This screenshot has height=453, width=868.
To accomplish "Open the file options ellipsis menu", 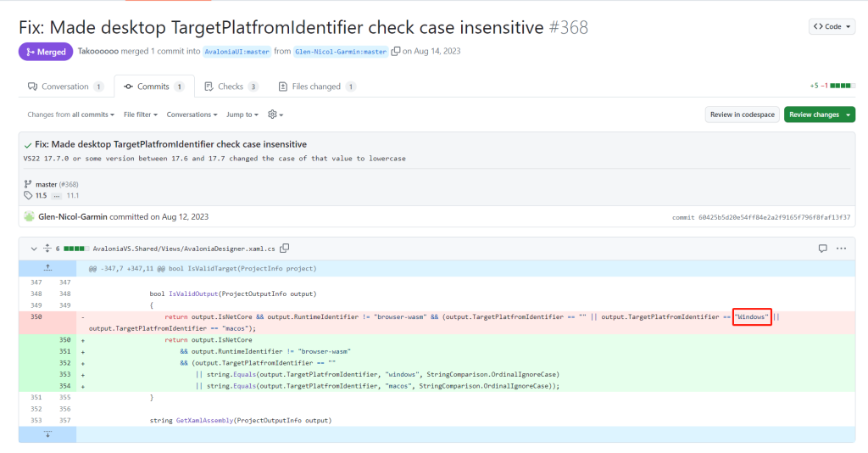I will pos(841,249).
